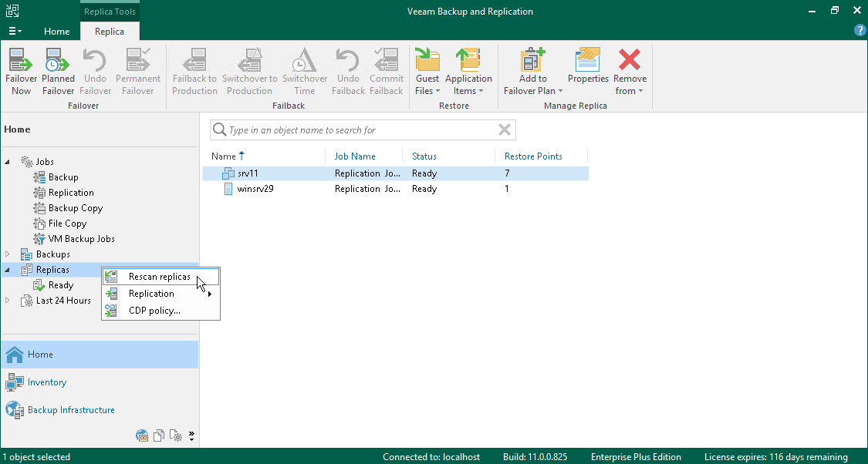
Task: Open the help question mark icon
Action: coord(860,31)
